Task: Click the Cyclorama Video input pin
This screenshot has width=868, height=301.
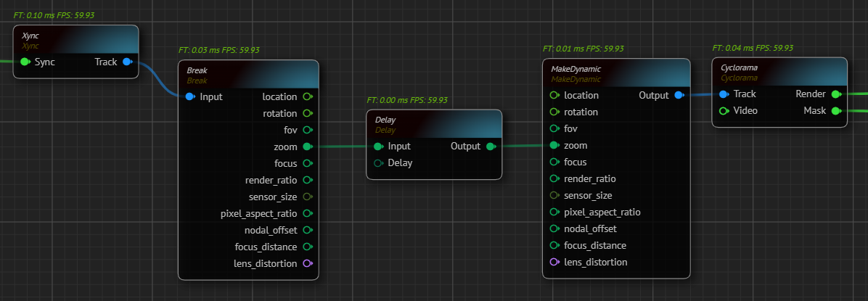Action: tap(724, 111)
